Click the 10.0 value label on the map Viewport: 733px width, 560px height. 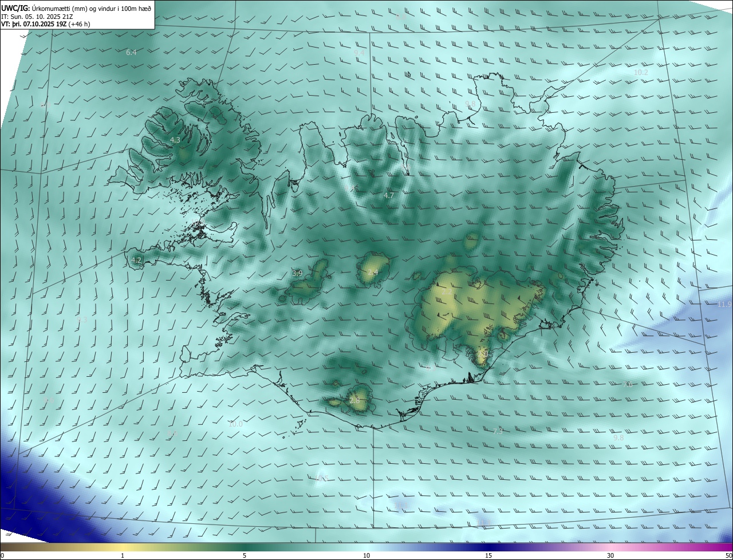(x=235, y=424)
